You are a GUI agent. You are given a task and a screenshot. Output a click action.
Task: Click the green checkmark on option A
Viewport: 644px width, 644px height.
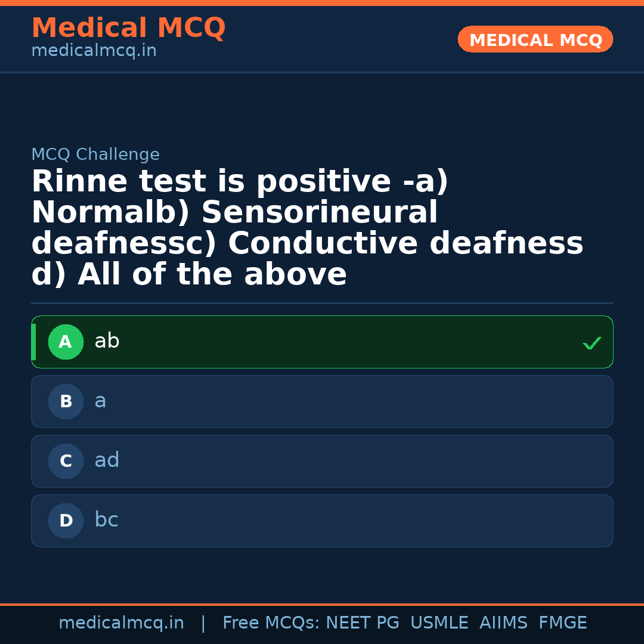(592, 343)
